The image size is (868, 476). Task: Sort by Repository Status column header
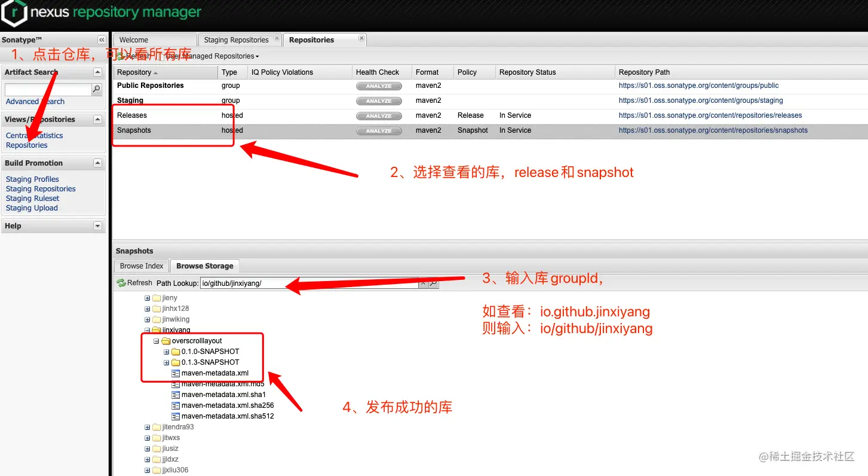tap(556, 72)
